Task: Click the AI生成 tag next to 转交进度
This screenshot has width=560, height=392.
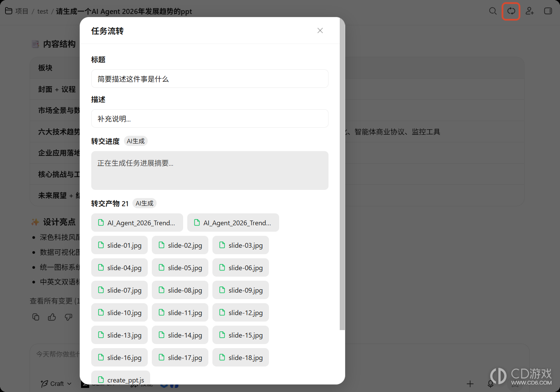Action: tap(135, 141)
